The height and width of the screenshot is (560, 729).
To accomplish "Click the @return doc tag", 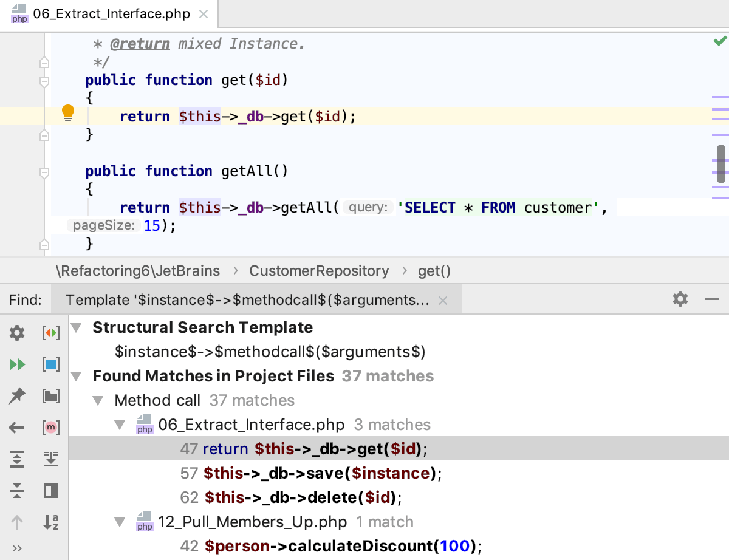I will pyautogui.click(x=140, y=44).
